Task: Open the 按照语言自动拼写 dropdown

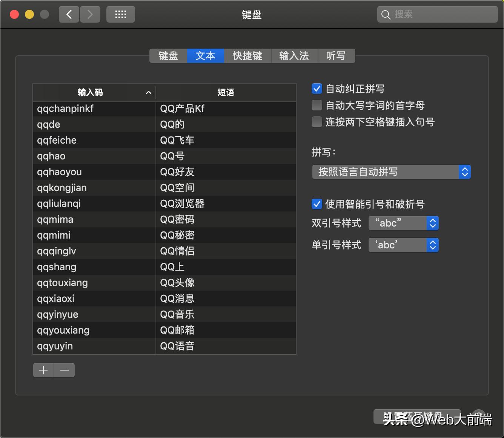Action: coord(391,172)
